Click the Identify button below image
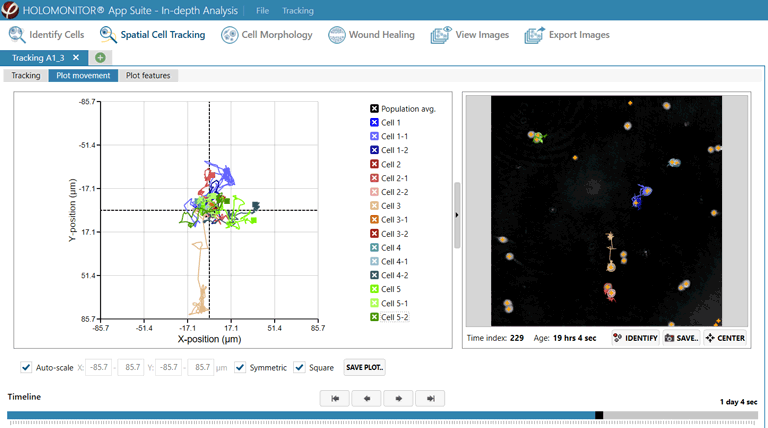Screen dimensions: 768x428 636,338
